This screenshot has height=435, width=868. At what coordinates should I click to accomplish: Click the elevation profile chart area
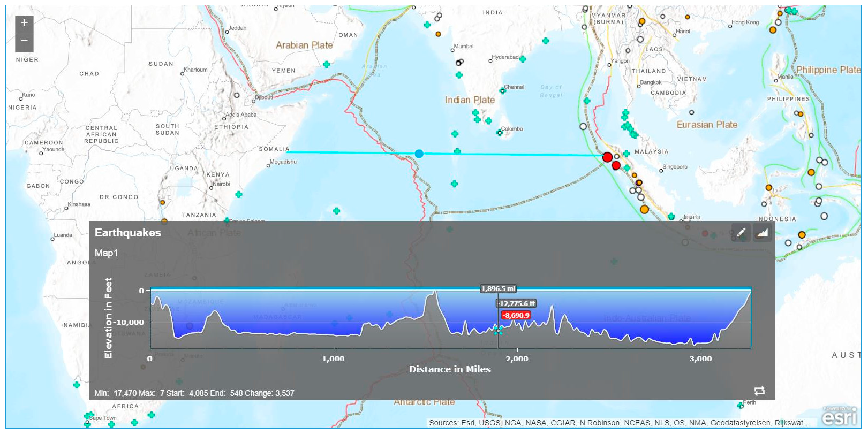pos(450,318)
